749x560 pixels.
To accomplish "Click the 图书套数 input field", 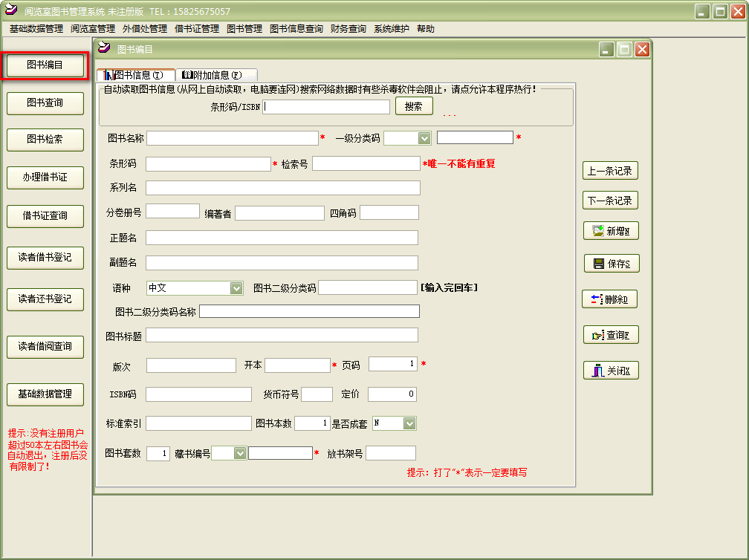I will pos(158,454).
